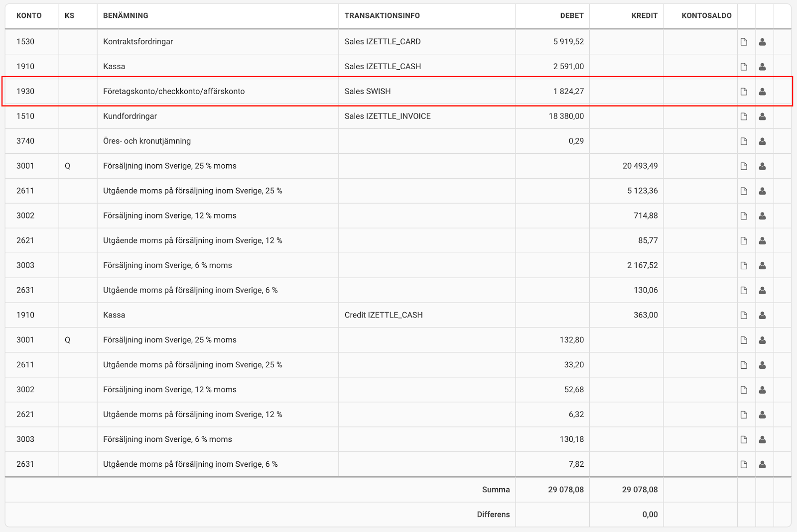Click Sales IZETTLE_INVOICE transaction info

click(x=388, y=116)
